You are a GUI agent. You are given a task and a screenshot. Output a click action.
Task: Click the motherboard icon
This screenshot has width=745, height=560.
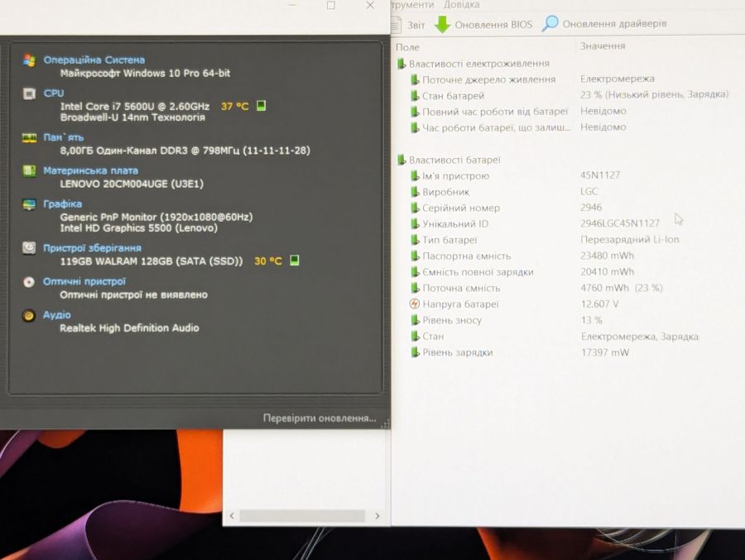[x=29, y=170]
